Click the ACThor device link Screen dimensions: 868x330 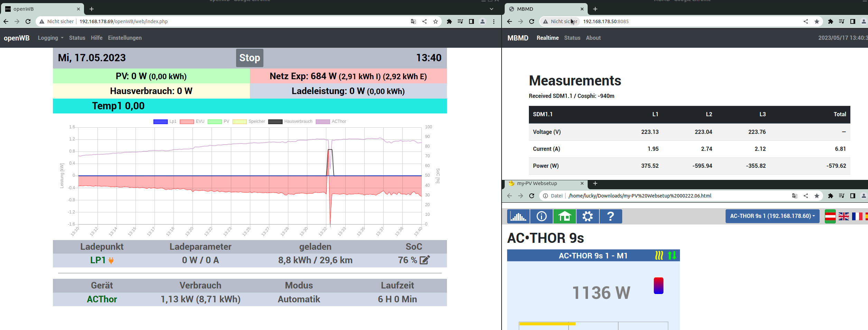click(102, 299)
